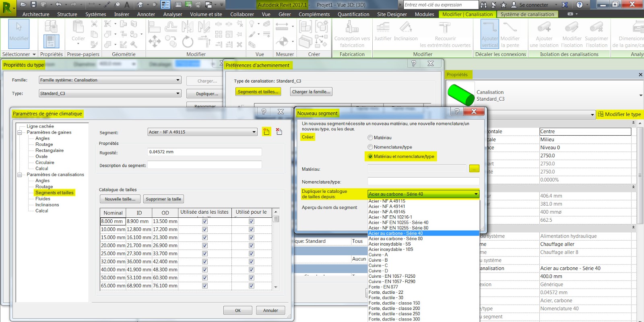The width and height of the screenshot is (644, 322).
Task: Open the Quantification ribbon tab
Action: 353,14
